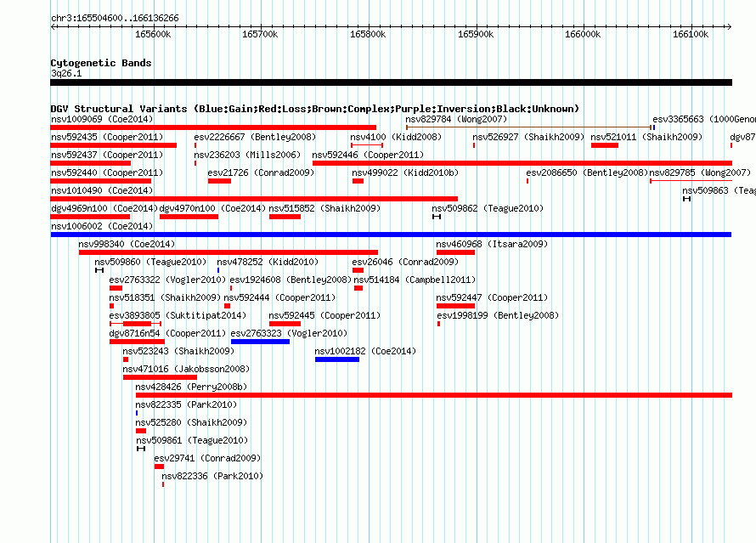Image resolution: width=756 pixels, height=543 pixels.
Task: Click nsv478252 (Kidd2010) label
Action: (x=268, y=262)
